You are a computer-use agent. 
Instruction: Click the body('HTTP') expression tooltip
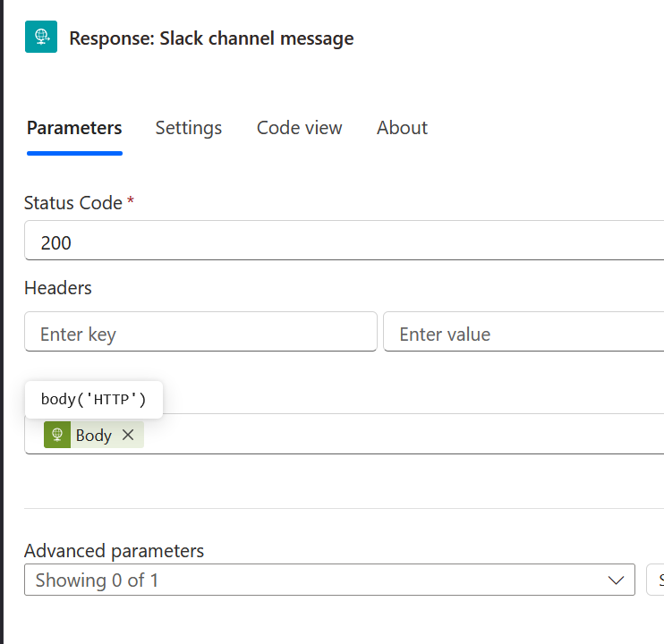pyautogui.click(x=93, y=399)
